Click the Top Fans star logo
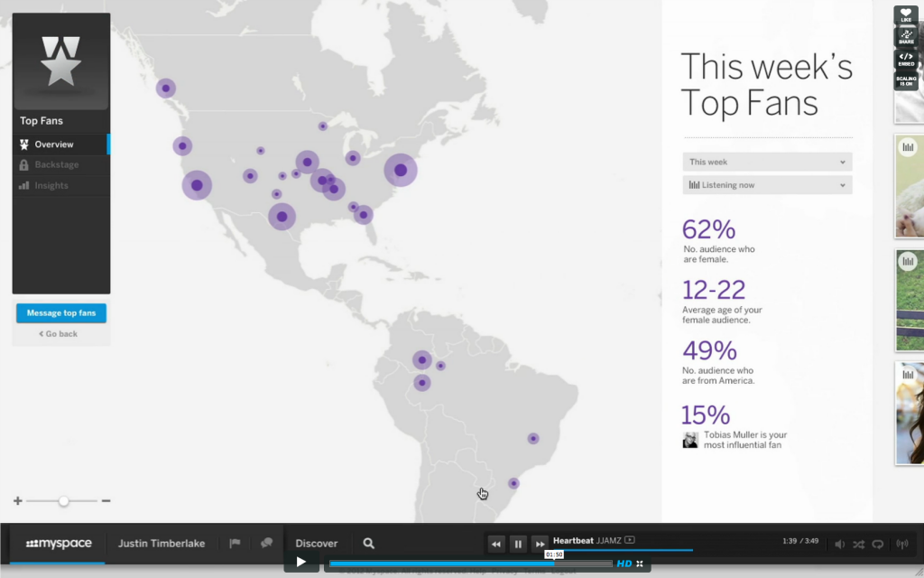This screenshot has height=578, width=924. [61, 61]
